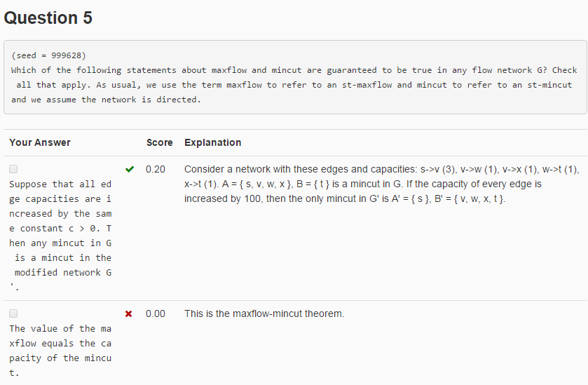Click the seed = 999628 text
The image size is (588, 385).
pos(49,55)
